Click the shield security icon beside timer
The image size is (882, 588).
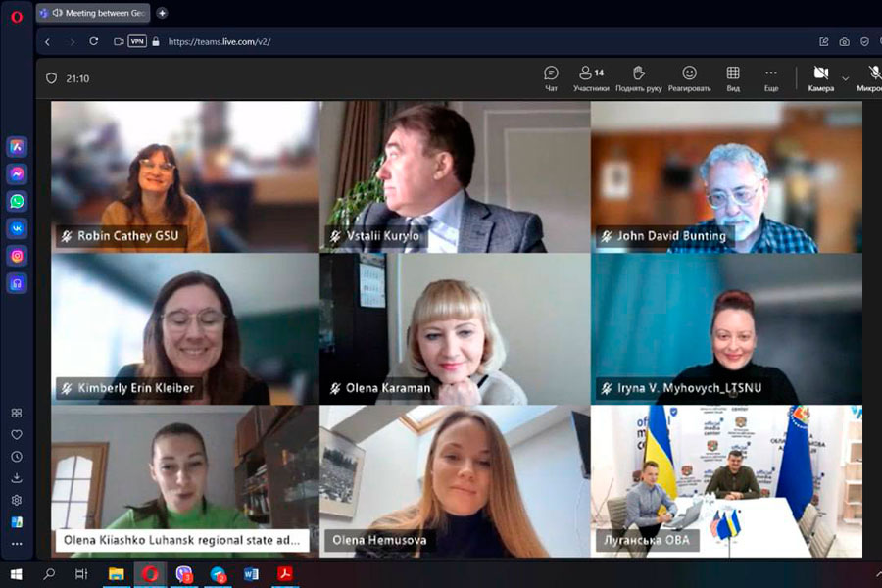(x=51, y=78)
